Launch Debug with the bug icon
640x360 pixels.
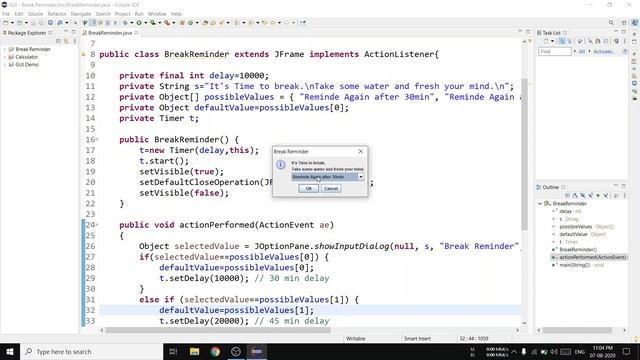(x=125, y=23)
